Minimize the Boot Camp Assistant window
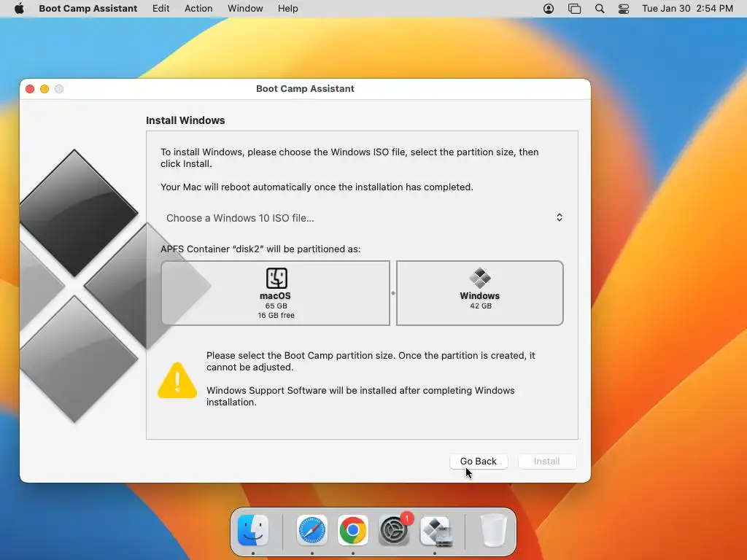This screenshot has height=560, width=747. pos(44,89)
